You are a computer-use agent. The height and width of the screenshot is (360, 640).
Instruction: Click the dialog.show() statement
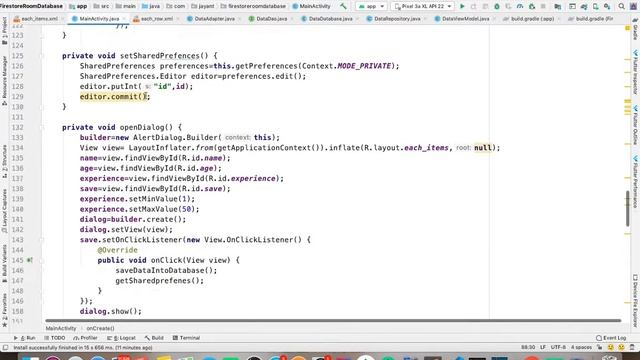click(111, 311)
